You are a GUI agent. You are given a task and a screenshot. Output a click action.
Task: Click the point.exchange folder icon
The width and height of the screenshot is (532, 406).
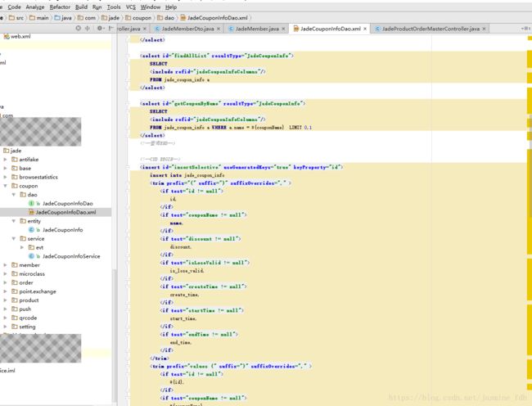[x=15, y=291]
